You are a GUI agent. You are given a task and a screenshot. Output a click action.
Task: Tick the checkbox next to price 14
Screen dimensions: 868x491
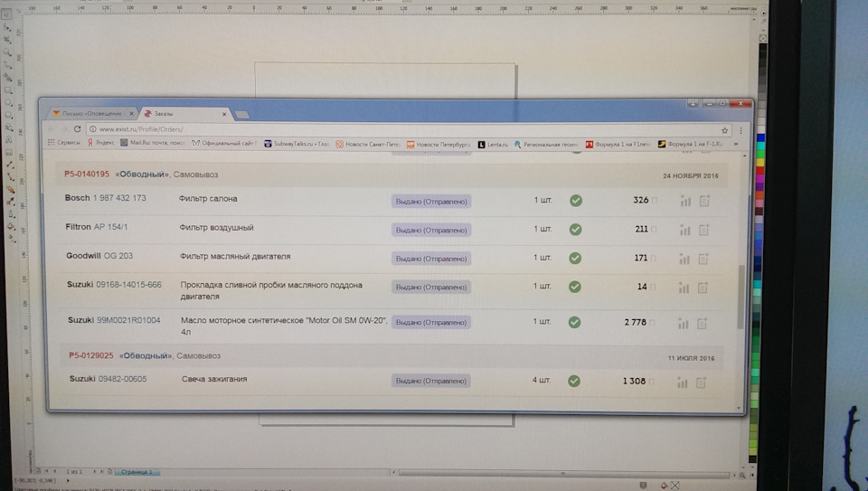(x=653, y=287)
